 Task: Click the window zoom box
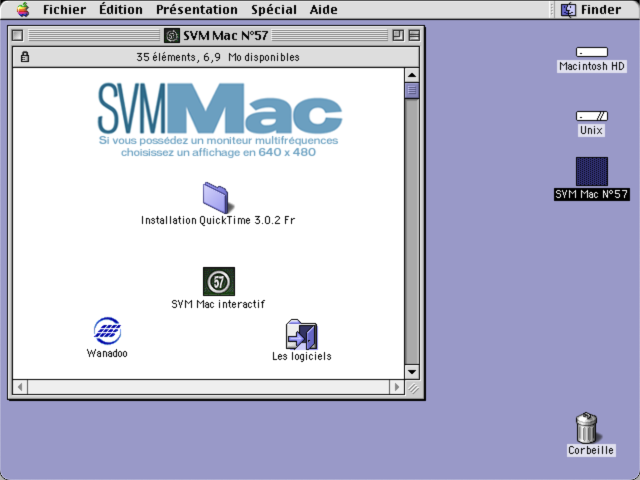(x=398, y=36)
